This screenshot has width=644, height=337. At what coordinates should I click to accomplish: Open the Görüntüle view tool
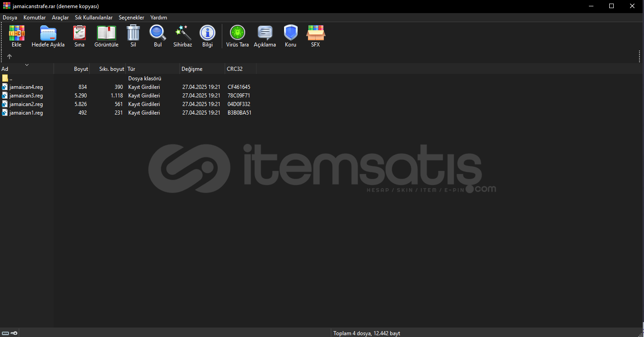point(106,36)
